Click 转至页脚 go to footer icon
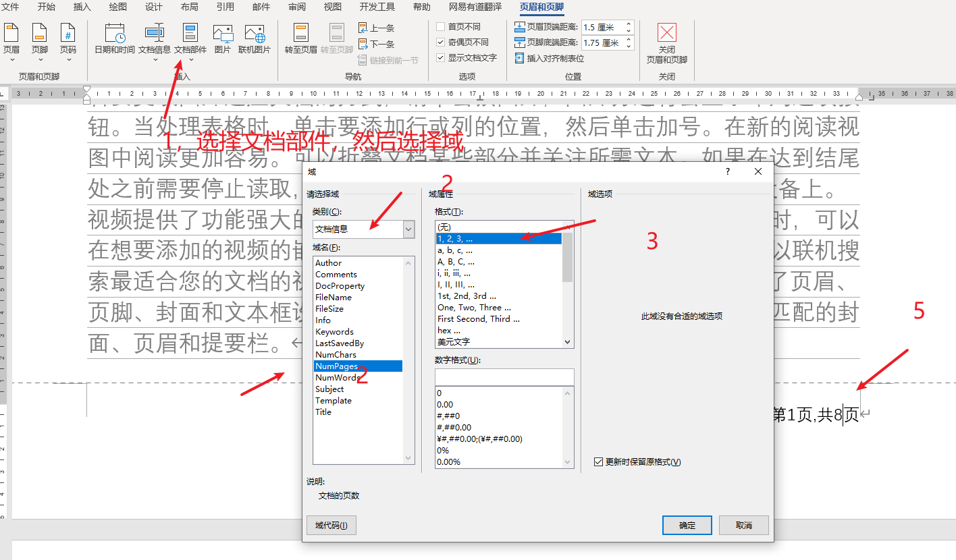The image size is (956, 560). (337, 32)
